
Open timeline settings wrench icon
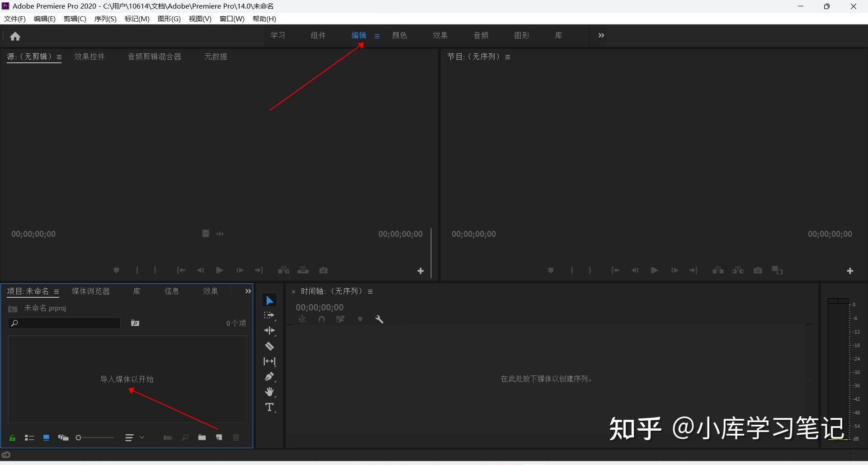pos(379,319)
